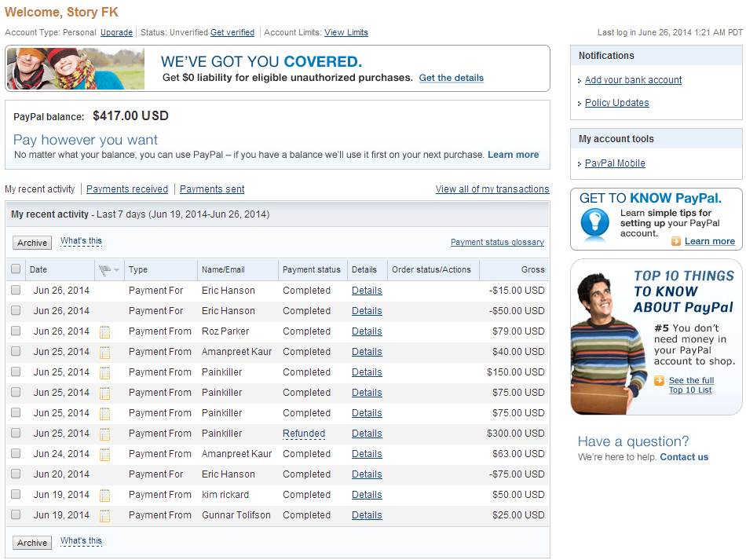The image size is (746, 560).
Task: Select the My recent activity tab
Action: click(x=39, y=188)
